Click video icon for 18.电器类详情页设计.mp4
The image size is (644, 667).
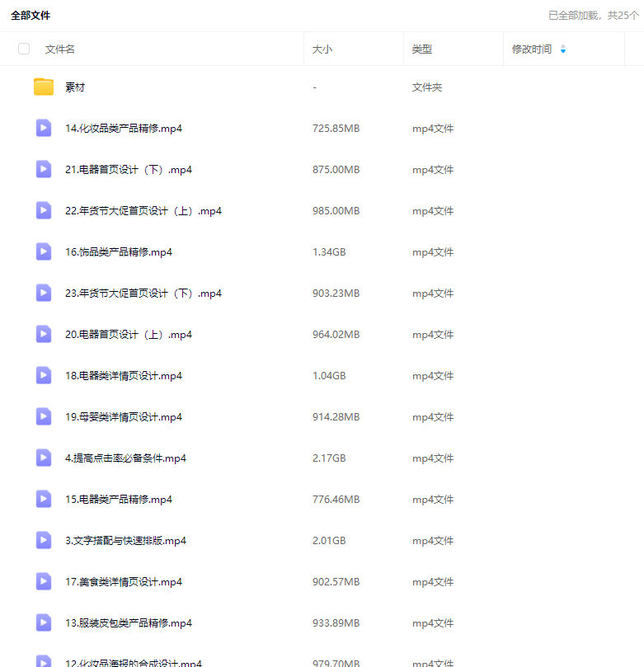click(44, 375)
